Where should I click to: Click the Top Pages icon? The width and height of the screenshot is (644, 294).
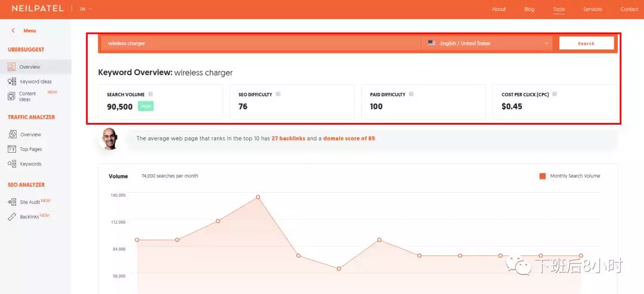point(12,149)
